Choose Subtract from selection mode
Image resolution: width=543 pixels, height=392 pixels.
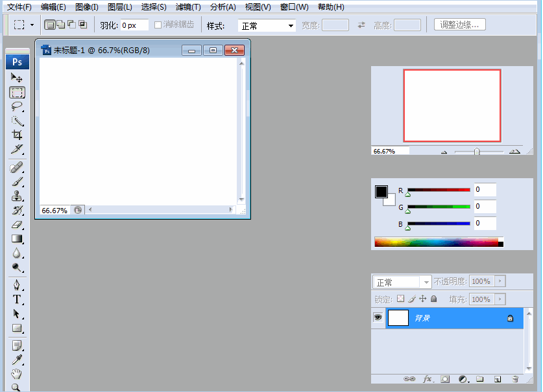[71, 25]
